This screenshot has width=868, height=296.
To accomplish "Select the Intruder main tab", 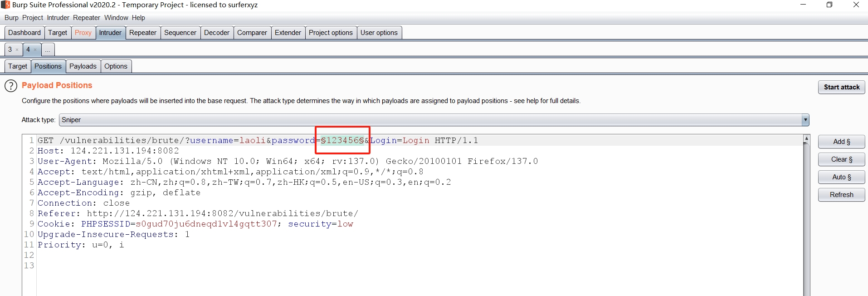I will [x=110, y=33].
